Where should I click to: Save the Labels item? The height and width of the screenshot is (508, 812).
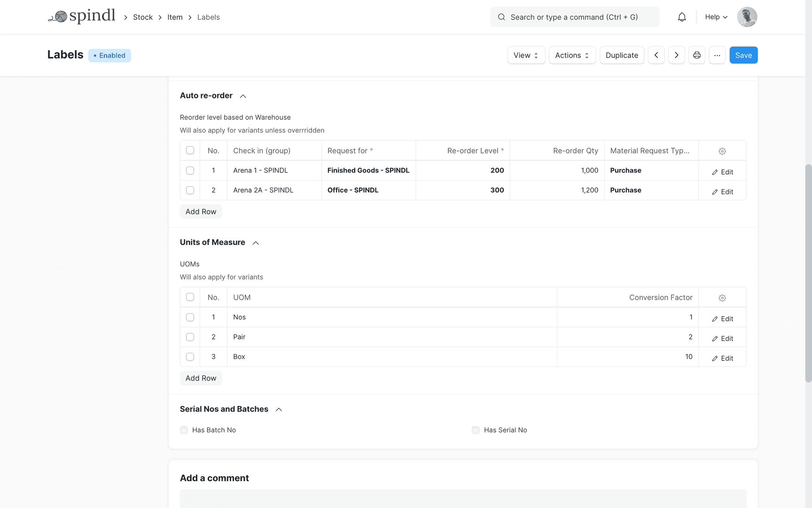point(743,55)
